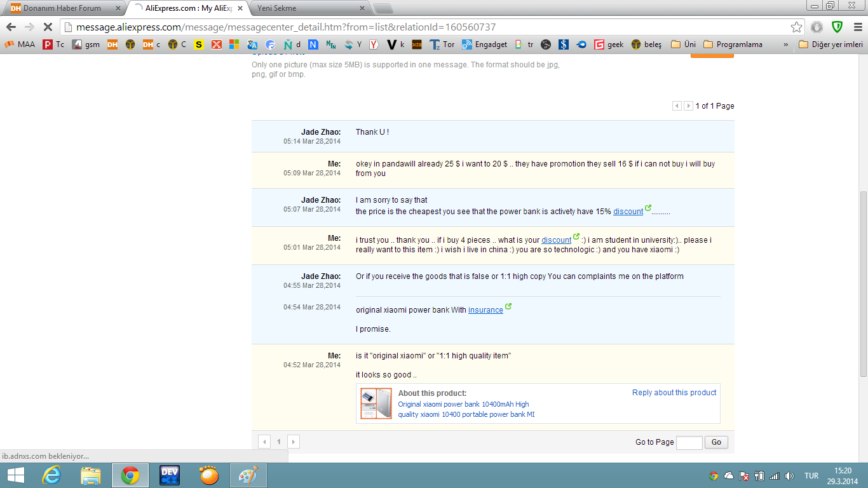Screen dimensions: 868x488
Task: Close the Yeni Sekme tab
Action: click(362, 8)
